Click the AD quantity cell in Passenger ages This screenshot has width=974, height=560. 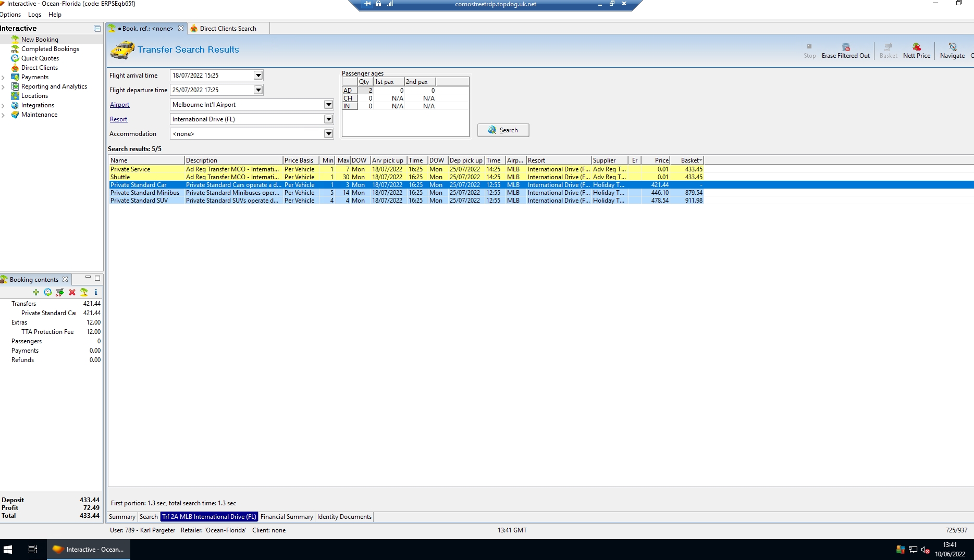tap(365, 91)
